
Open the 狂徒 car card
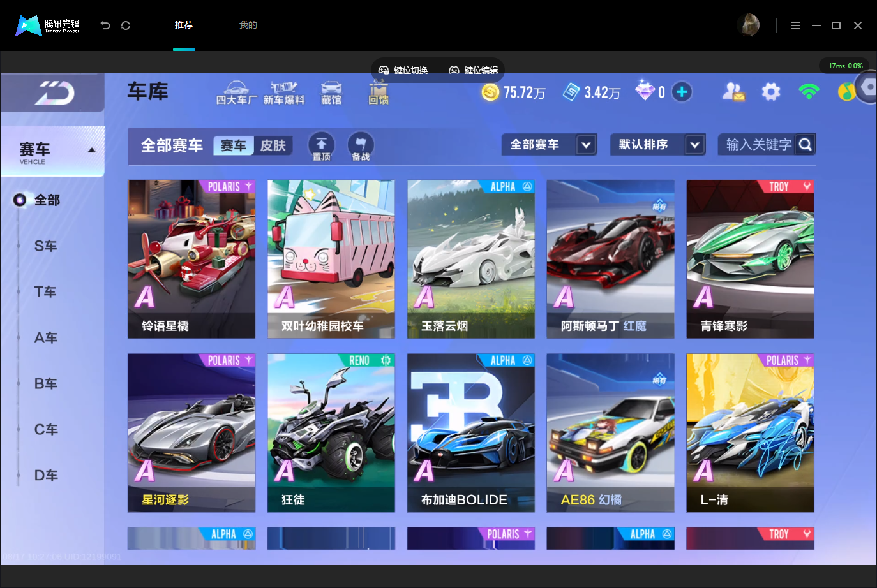coord(331,433)
